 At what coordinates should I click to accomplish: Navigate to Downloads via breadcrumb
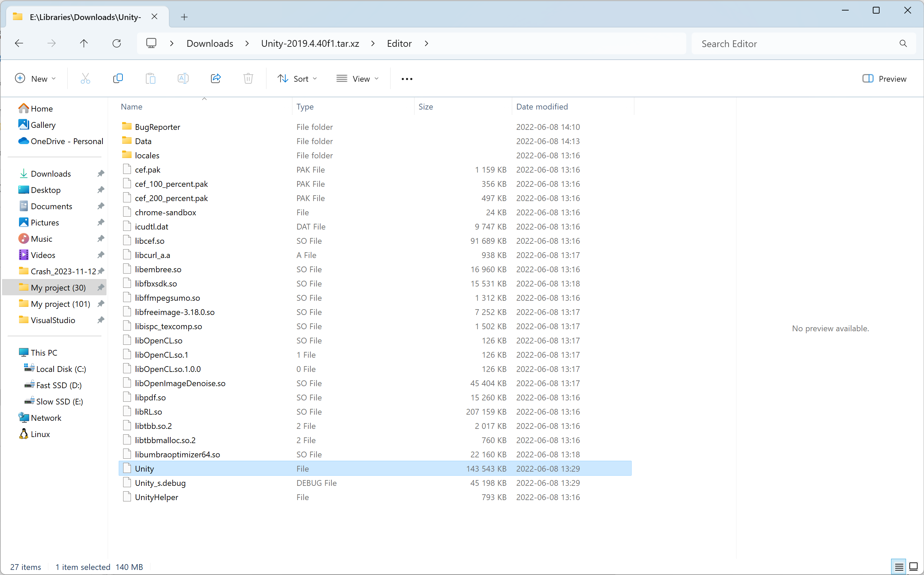210,43
